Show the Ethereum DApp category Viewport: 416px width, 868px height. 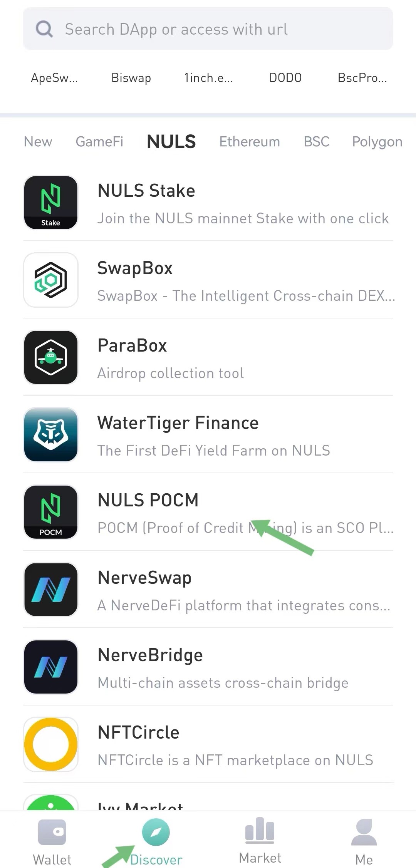pos(250,142)
